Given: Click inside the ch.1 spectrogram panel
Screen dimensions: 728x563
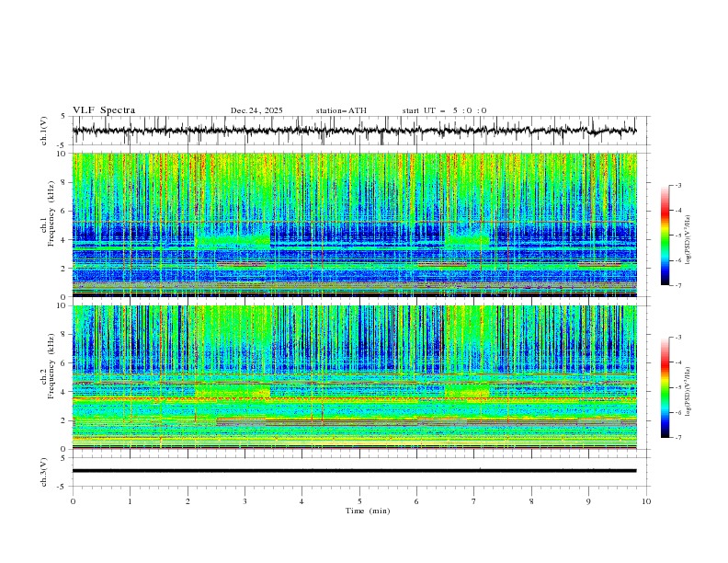Looking at the screenshot, I should click(x=355, y=224).
